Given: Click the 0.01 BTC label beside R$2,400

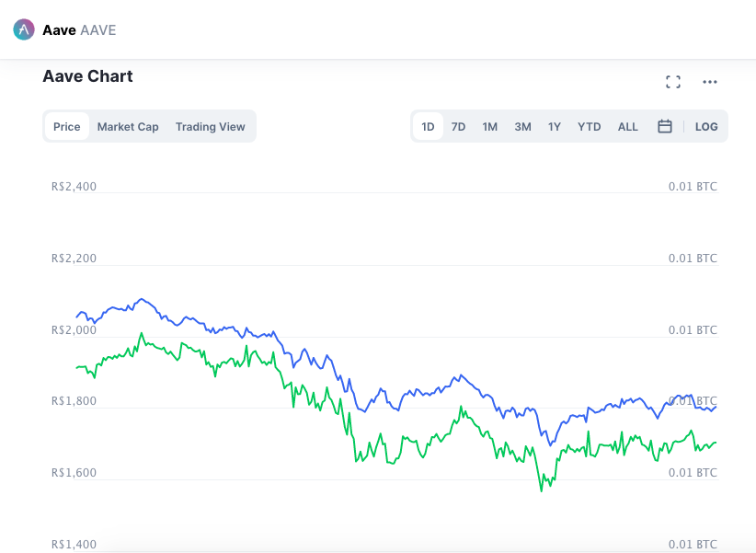Looking at the screenshot, I should tap(693, 186).
